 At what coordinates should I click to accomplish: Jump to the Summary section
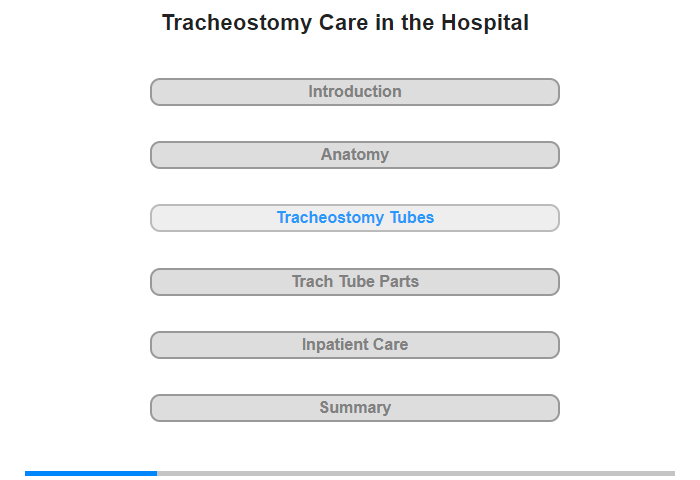355,408
